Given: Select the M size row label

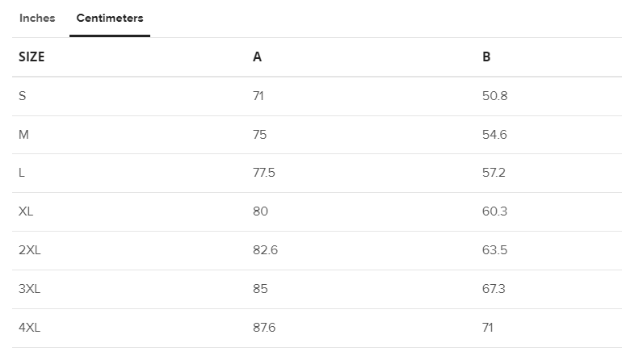Looking at the screenshot, I should coord(23,135).
